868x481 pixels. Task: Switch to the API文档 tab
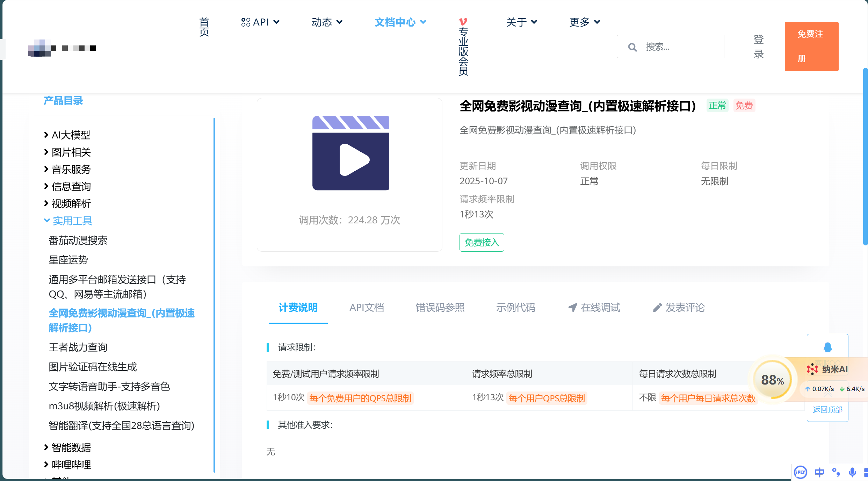[367, 308]
